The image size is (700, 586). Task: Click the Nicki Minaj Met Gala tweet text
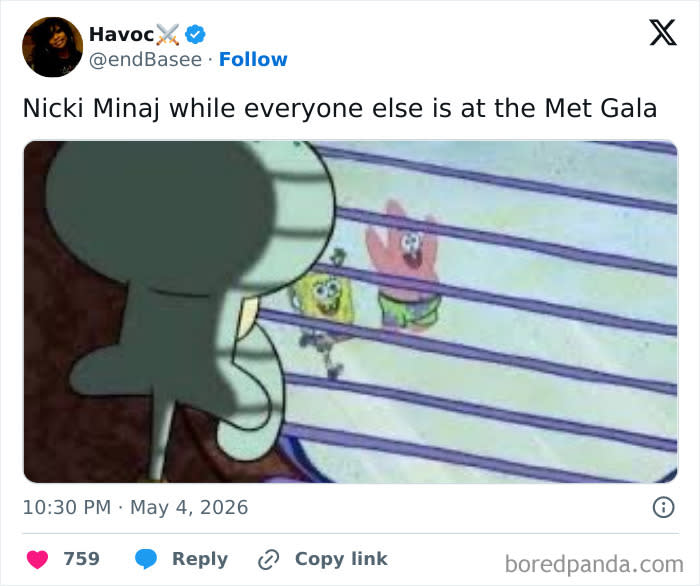[x=340, y=108]
